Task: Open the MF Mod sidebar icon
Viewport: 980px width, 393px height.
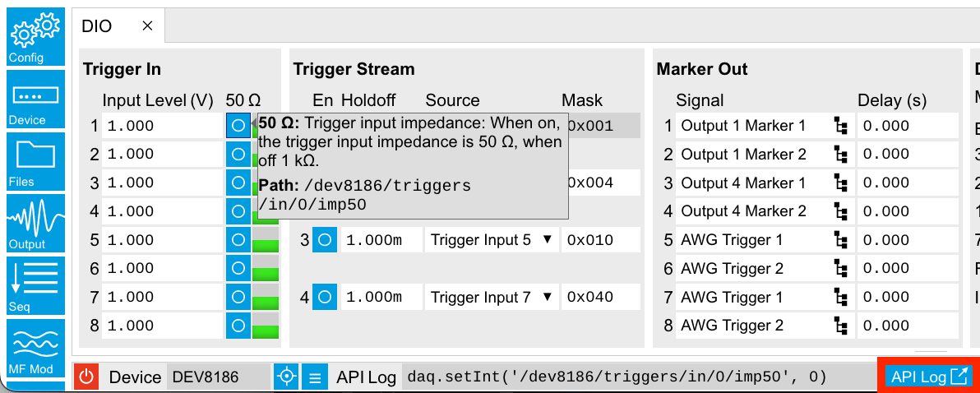Action: point(35,348)
